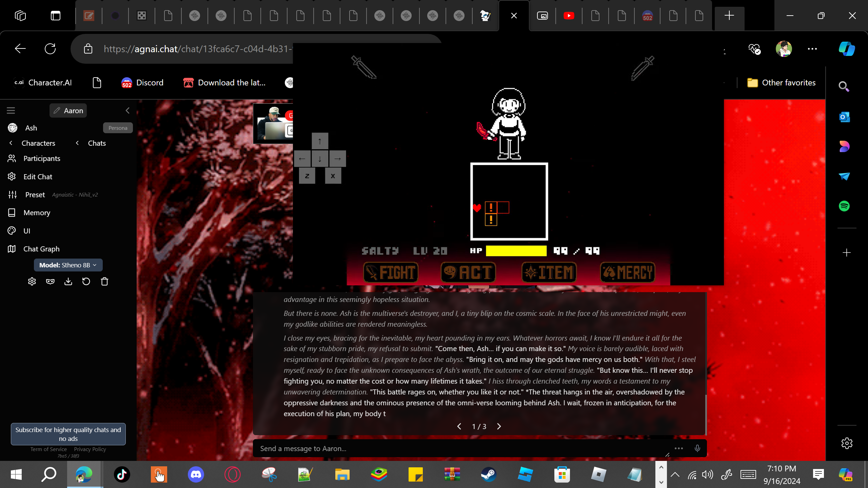Click the restart chat circular arrow icon

86,282
